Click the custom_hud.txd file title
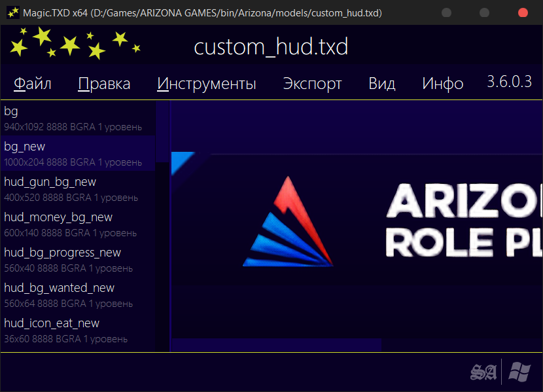Viewport: 543px width, 392px height. pyautogui.click(x=271, y=46)
